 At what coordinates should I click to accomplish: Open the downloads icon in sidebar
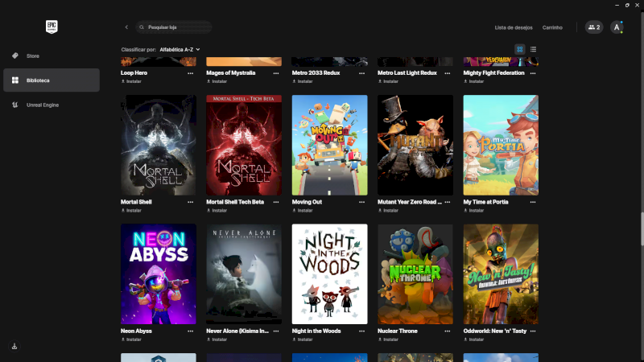(14, 347)
